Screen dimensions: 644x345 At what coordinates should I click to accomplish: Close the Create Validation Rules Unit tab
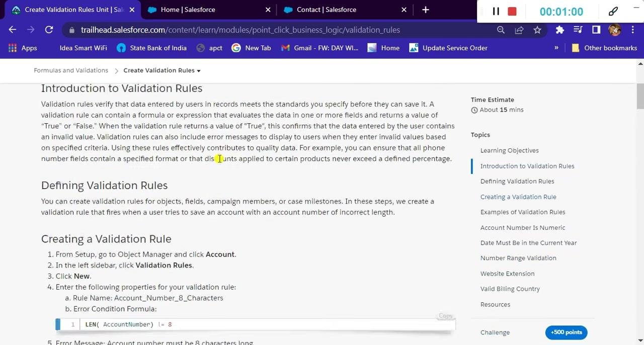pyautogui.click(x=132, y=10)
